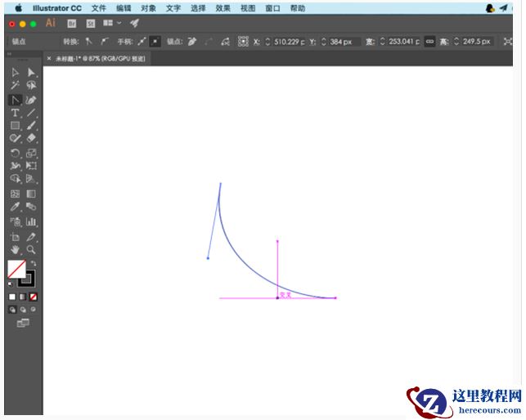Select the Width/Warp tool
526x420 pixels.
click(x=15, y=166)
